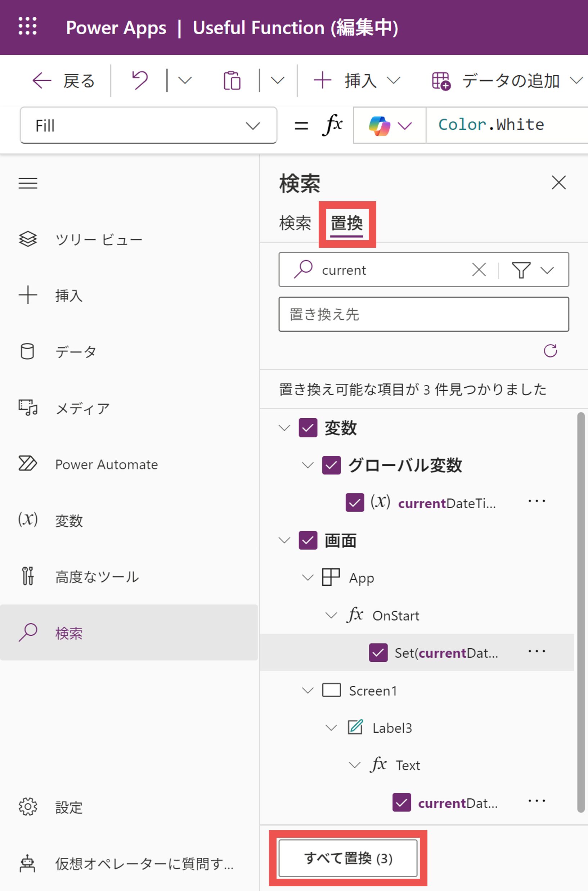588x891 pixels.
Task: Click the すべて置換 (3) button
Action: (347, 858)
